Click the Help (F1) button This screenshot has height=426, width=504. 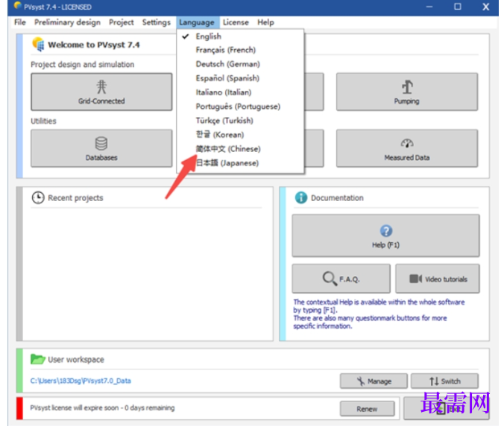(x=385, y=235)
